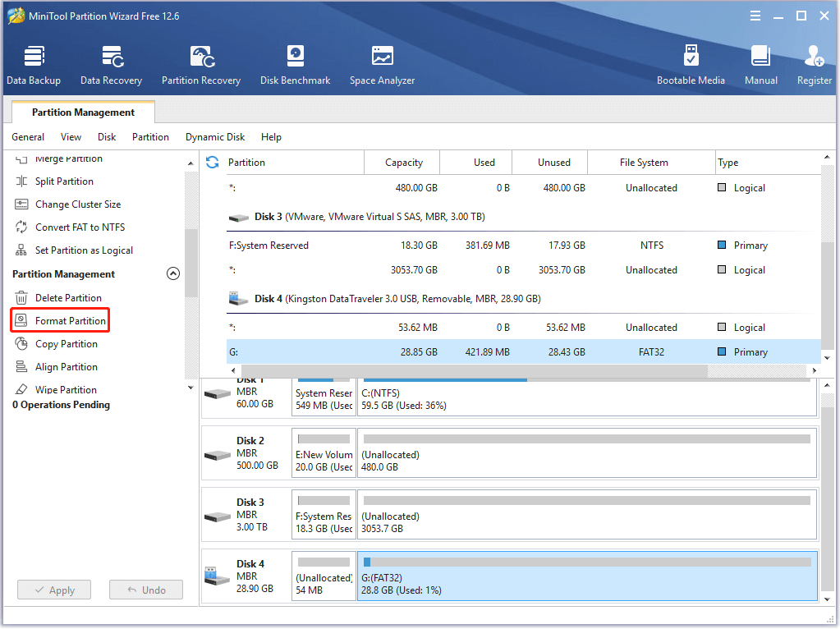
Task: Launch the Data Recovery tool
Action: [111, 65]
